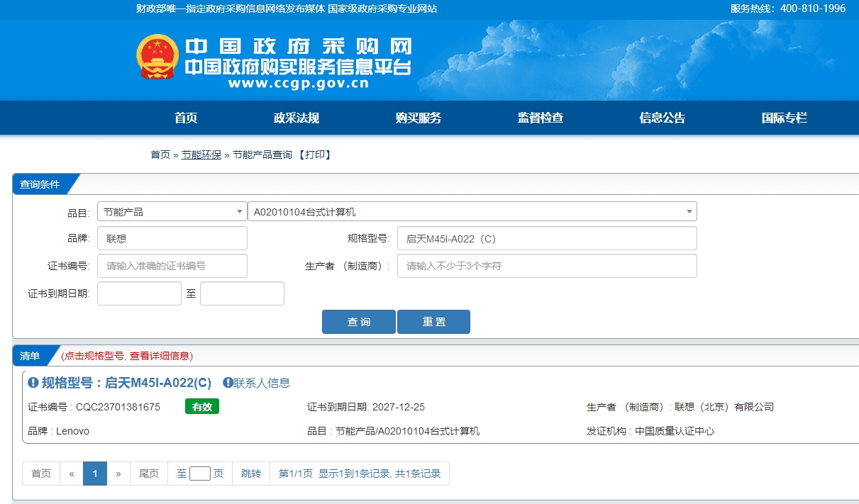Click the info icon beside 联系人信息

coord(228,383)
